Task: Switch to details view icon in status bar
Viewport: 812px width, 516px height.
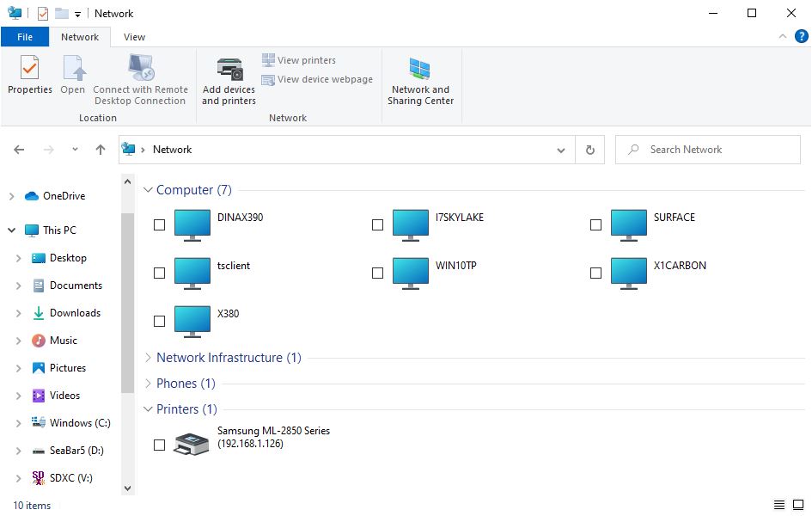Action: tap(778, 505)
